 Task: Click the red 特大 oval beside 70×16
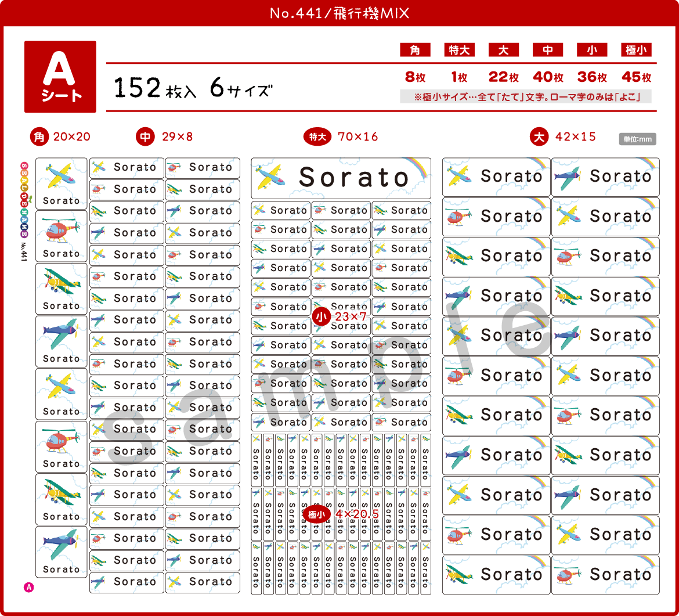pos(317,137)
